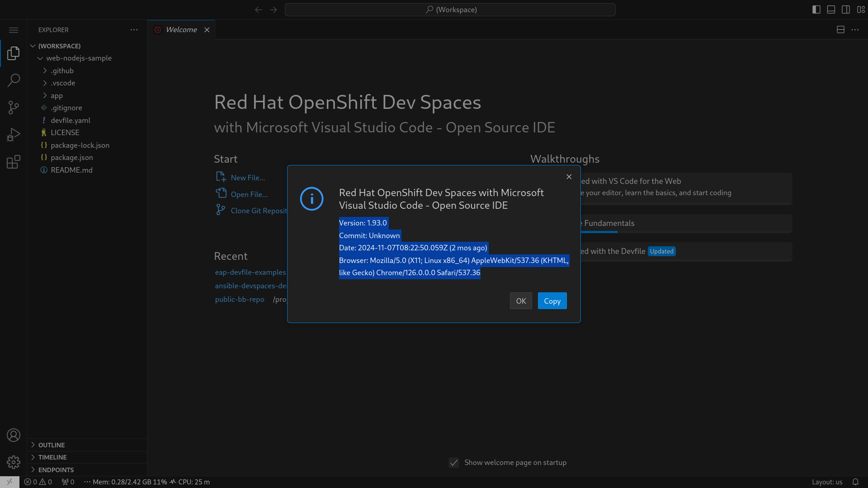The width and height of the screenshot is (868, 488).
Task: Open the Extensions view icon
Action: tap(14, 162)
